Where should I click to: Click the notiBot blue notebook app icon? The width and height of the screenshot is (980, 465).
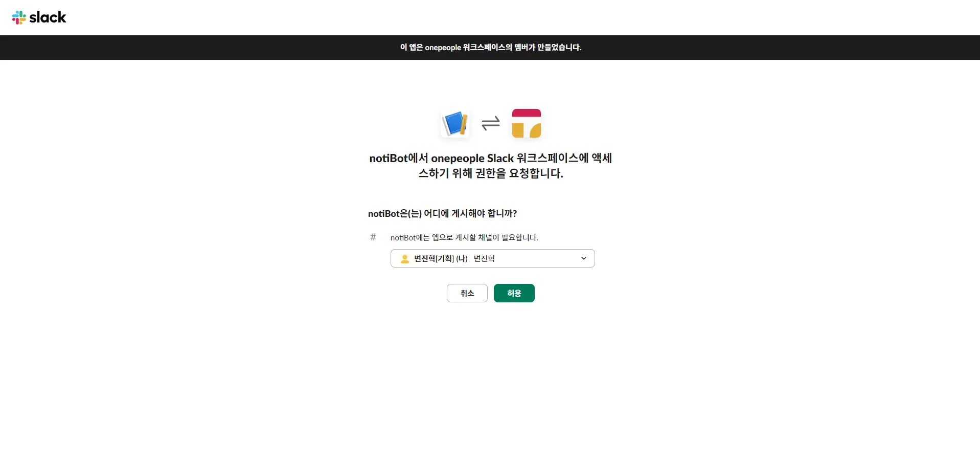[x=455, y=123]
